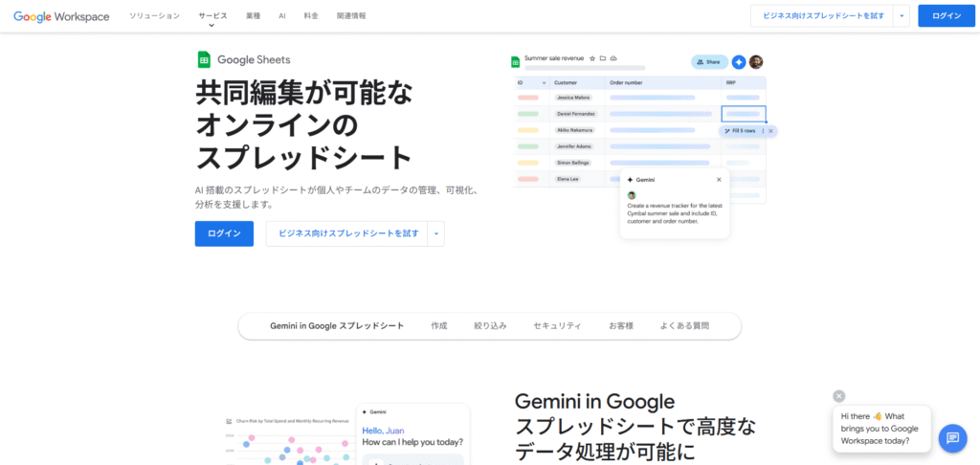Open the blue chat bubble button
The image size is (980, 465).
pyautogui.click(x=952, y=437)
